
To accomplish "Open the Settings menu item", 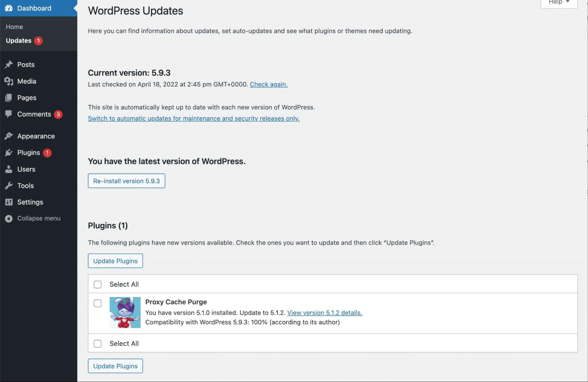I will [30, 202].
